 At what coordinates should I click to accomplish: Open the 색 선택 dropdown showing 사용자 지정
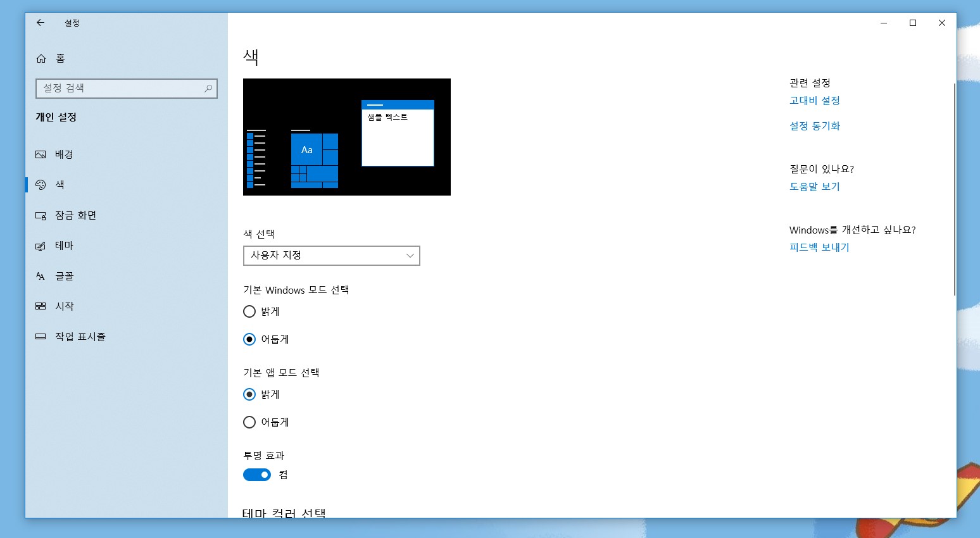332,256
